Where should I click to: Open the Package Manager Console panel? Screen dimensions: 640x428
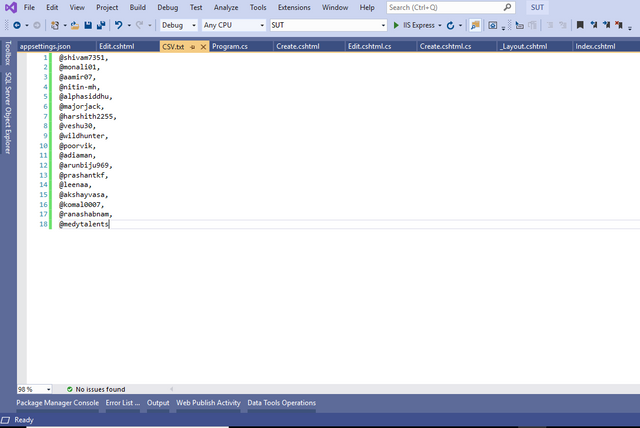coord(58,403)
